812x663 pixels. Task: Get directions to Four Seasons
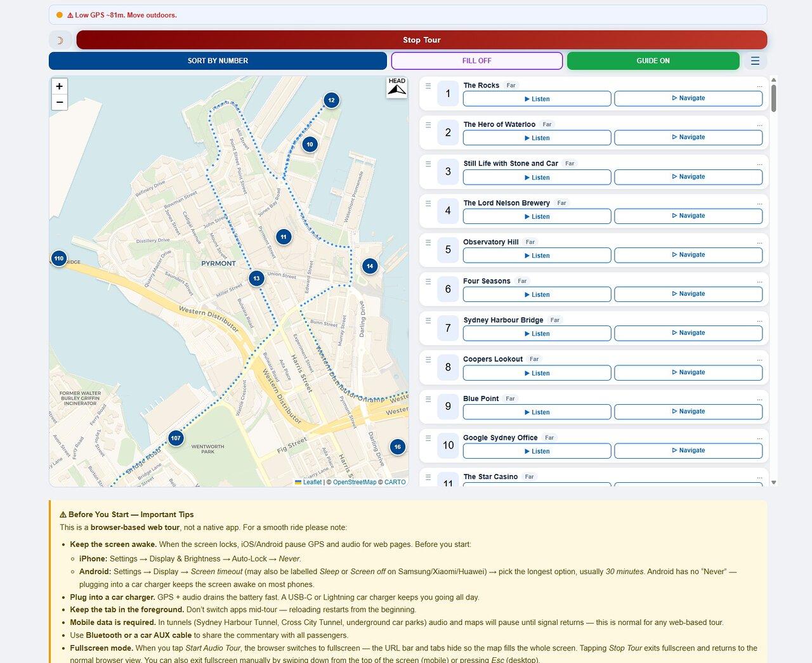pyautogui.click(x=688, y=294)
